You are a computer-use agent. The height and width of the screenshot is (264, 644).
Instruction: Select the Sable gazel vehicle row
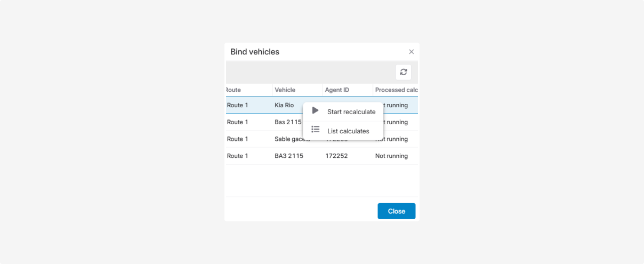[x=288, y=139]
